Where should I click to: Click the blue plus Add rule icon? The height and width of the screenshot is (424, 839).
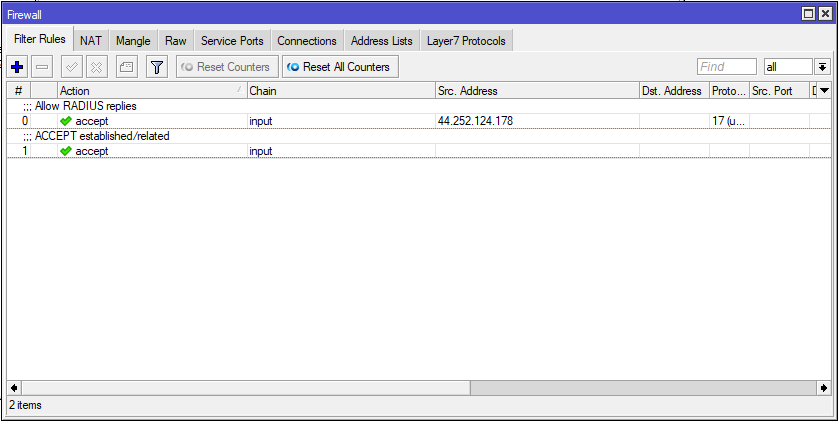coord(17,67)
